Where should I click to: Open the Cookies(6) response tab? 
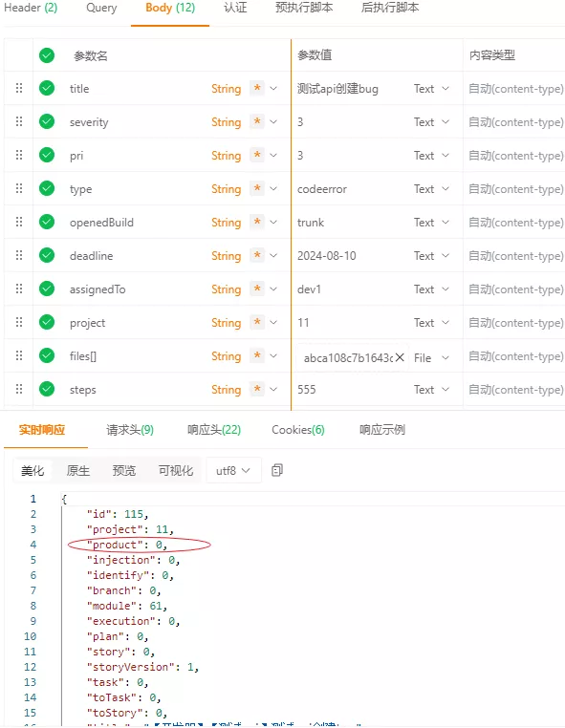[x=298, y=430]
